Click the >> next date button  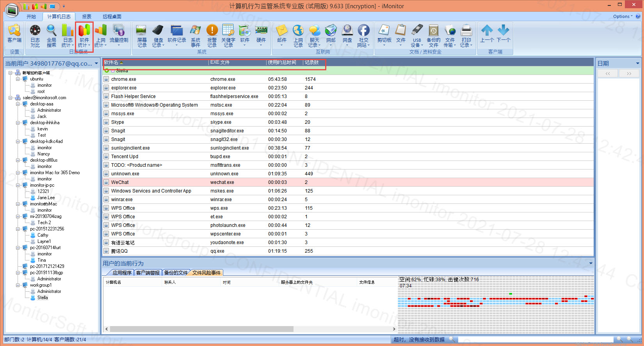pyautogui.click(x=629, y=73)
